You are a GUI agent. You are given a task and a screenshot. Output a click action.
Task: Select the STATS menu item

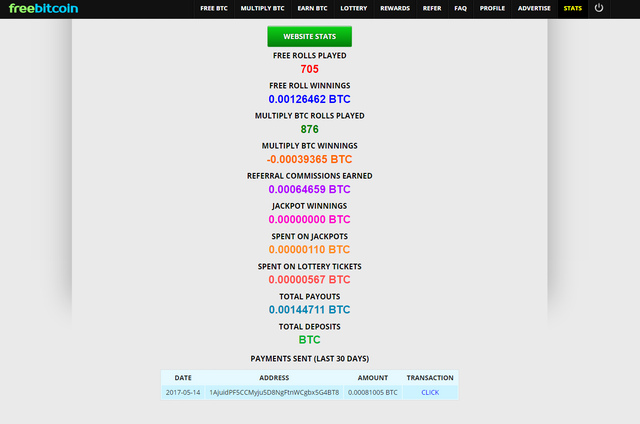(573, 8)
